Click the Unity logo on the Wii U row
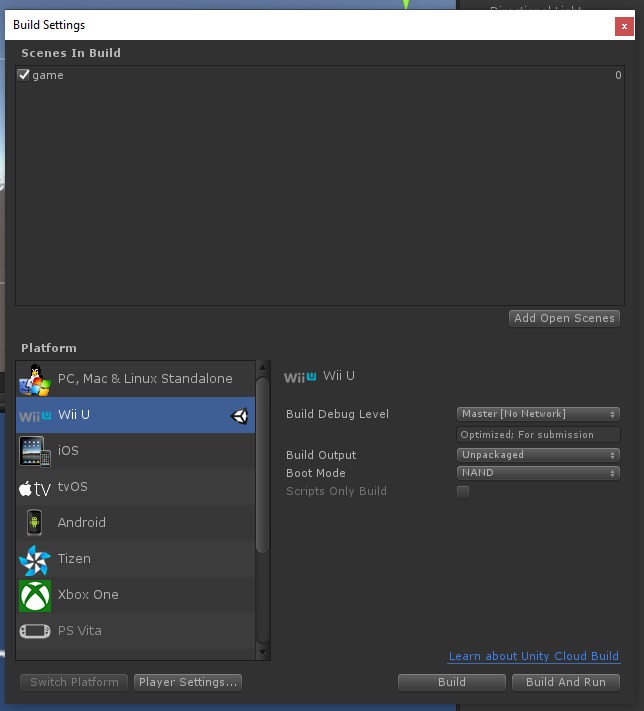This screenshot has width=644, height=711. 239,415
